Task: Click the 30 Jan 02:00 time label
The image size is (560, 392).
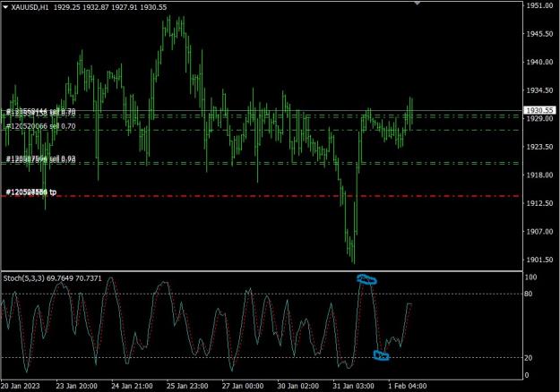Action: coord(298,387)
